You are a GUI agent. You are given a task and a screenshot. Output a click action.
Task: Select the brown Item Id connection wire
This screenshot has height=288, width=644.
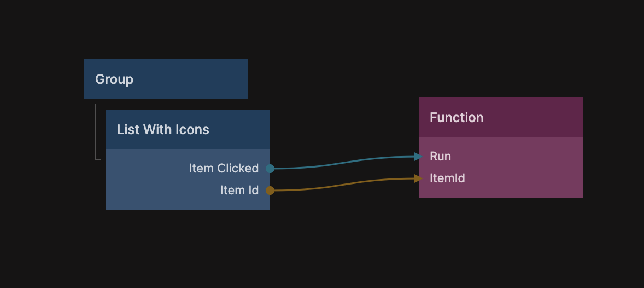point(344,185)
